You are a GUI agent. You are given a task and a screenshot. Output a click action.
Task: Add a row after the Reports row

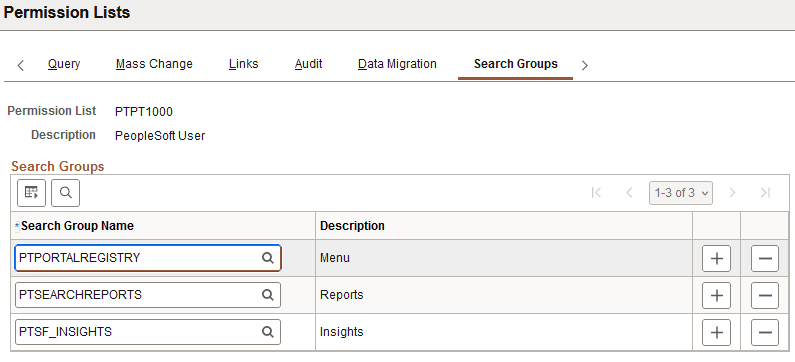click(716, 295)
